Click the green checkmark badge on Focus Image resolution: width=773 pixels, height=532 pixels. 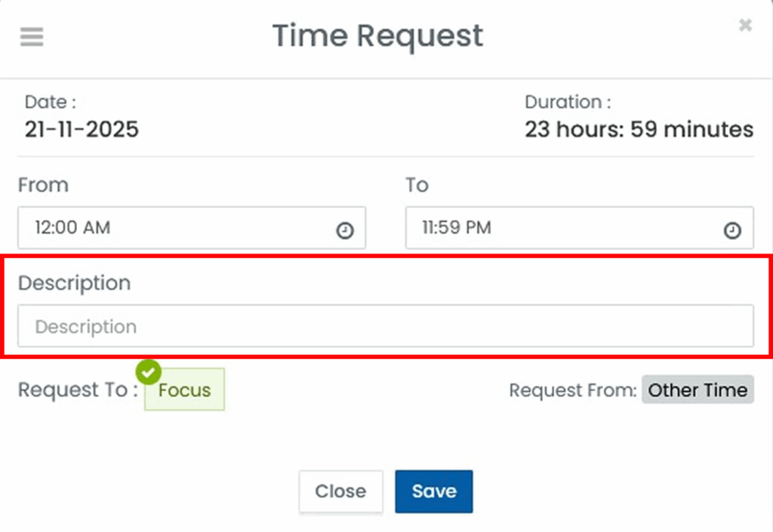pyautogui.click(x=149, y=372)
